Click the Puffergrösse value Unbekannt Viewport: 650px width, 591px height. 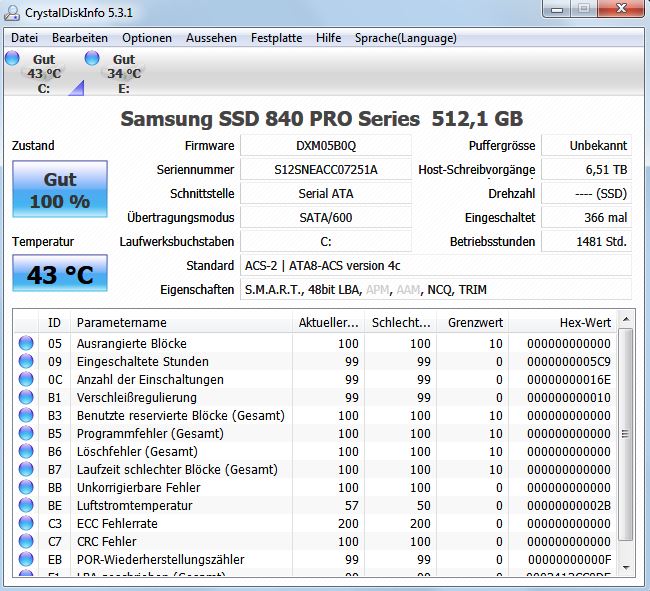[x=587, y=145]
